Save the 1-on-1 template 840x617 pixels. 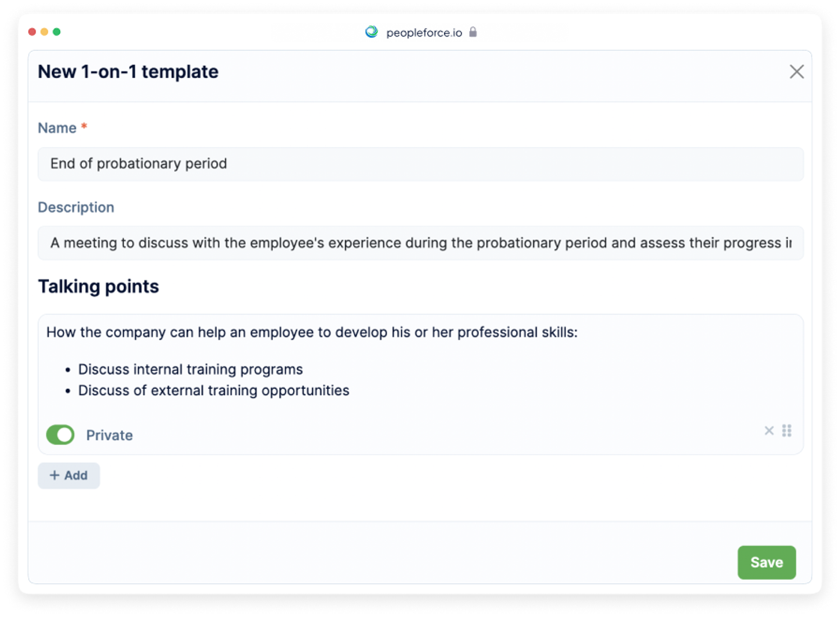pos(766,562)
